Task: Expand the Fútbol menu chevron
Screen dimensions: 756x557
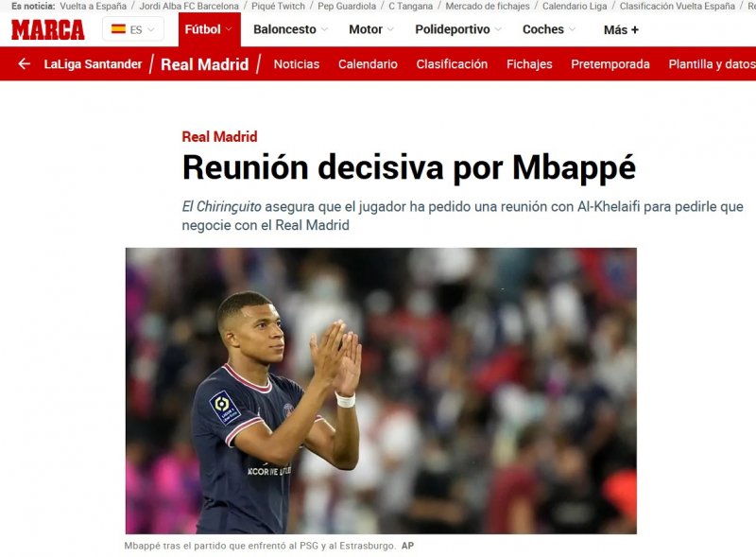Action: point(229,29)
